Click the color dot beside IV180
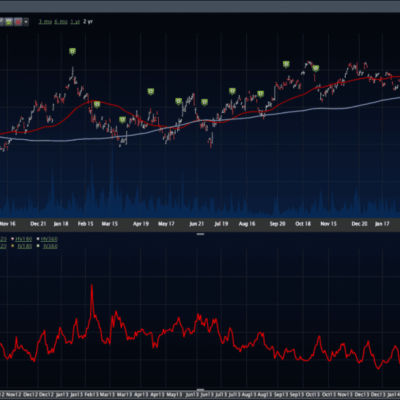This screenshot has width=400, height=400. 13,246
